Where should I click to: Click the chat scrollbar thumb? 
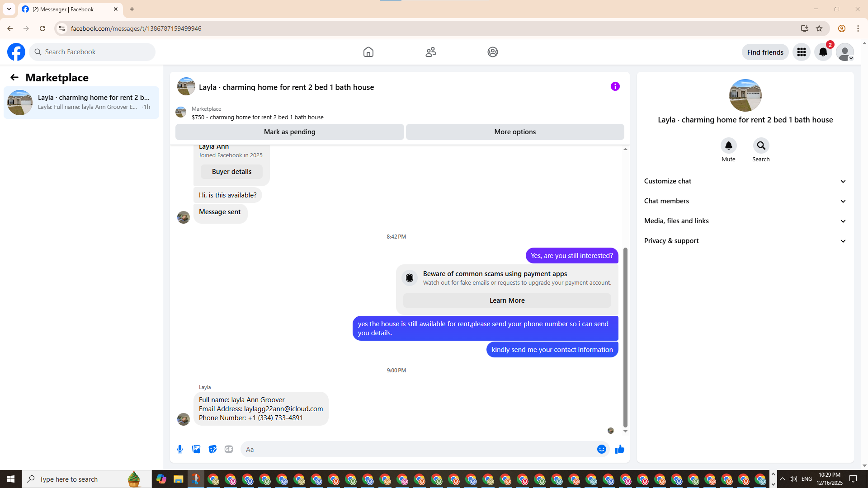click(x=626, y=337)
